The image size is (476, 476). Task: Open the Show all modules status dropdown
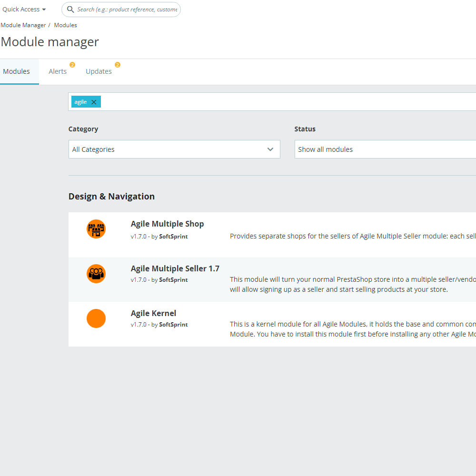pyautogui.click(x=385, y=149)
